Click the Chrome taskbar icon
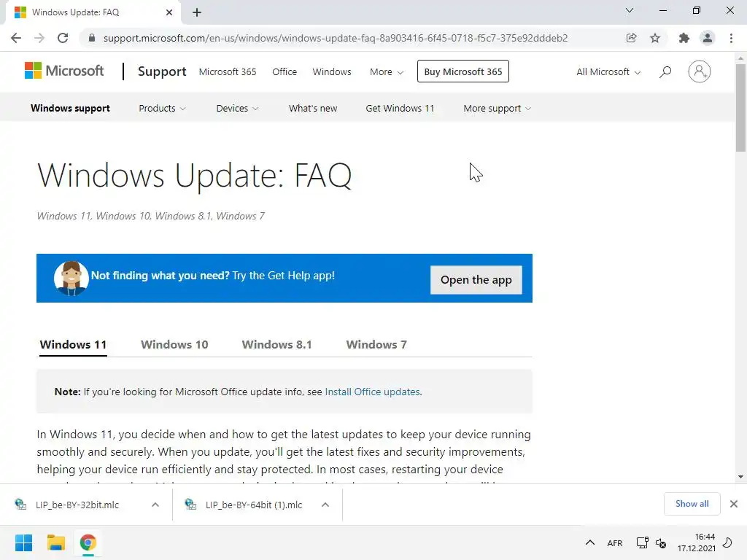Viewport: 747px width, 560px height. (x=88, y=542)
